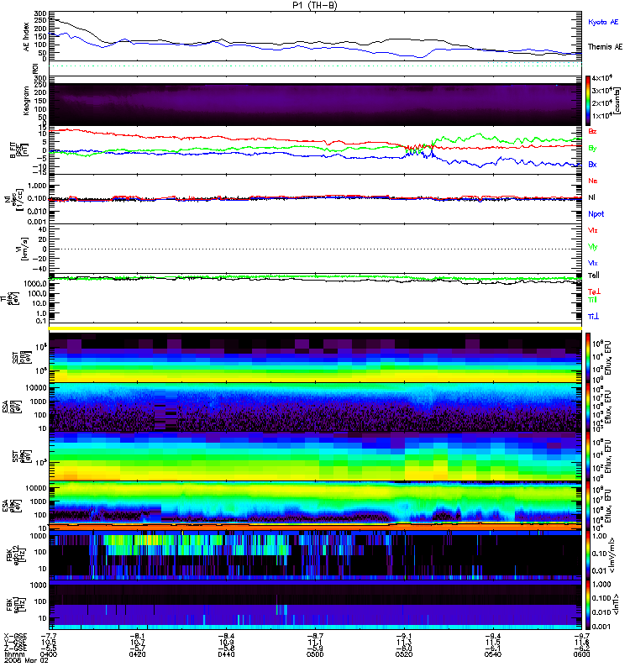The width and height of the screenshot is (630, 672).
Task: Click the dotted zero line in Vi panel
Action: pyautogui.click(x=316, y=249)
